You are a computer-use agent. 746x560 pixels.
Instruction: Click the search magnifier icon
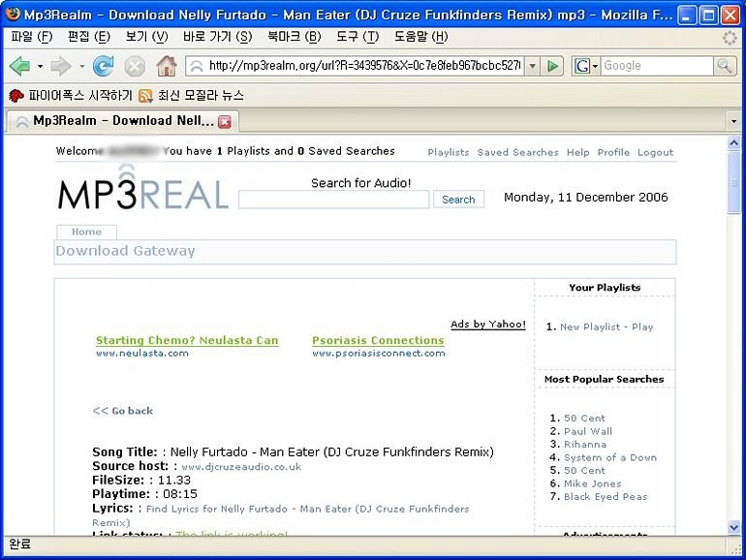(x=724, y=66)
